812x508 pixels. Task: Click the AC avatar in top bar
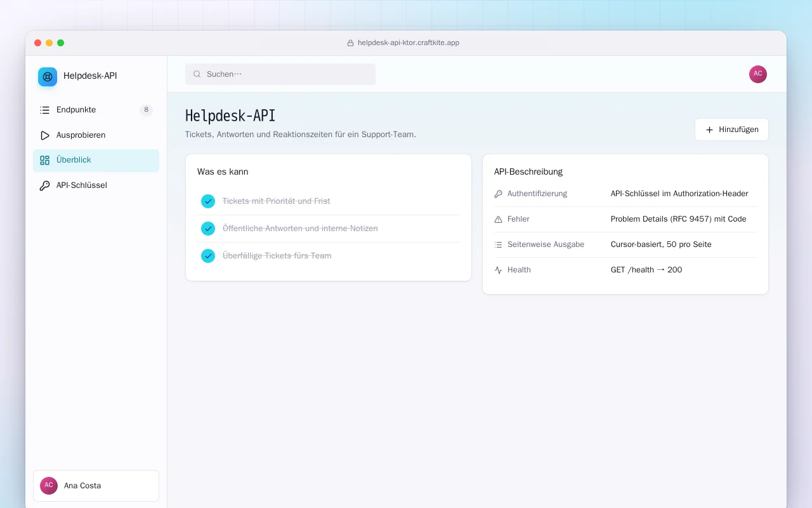(758, 74)
